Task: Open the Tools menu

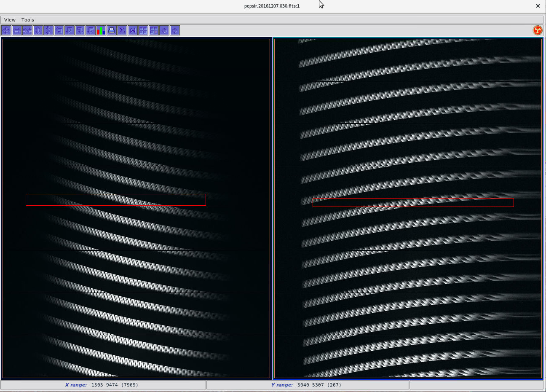Action: [28, 20]
